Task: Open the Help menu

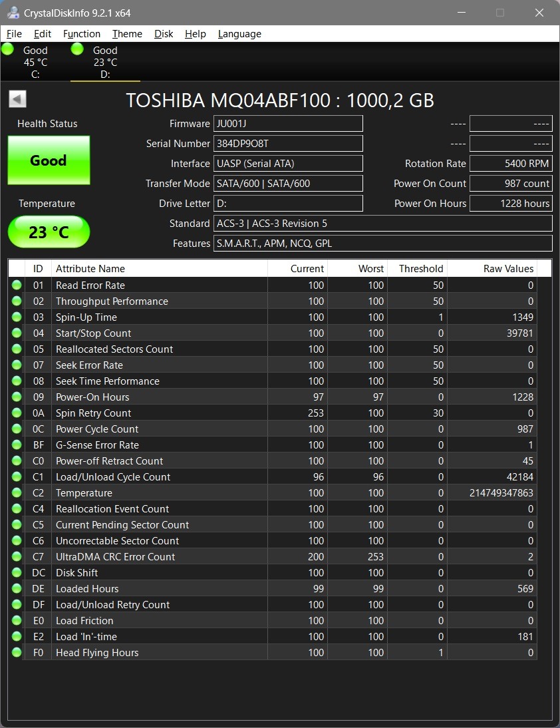Action: (x=196, y=34)
